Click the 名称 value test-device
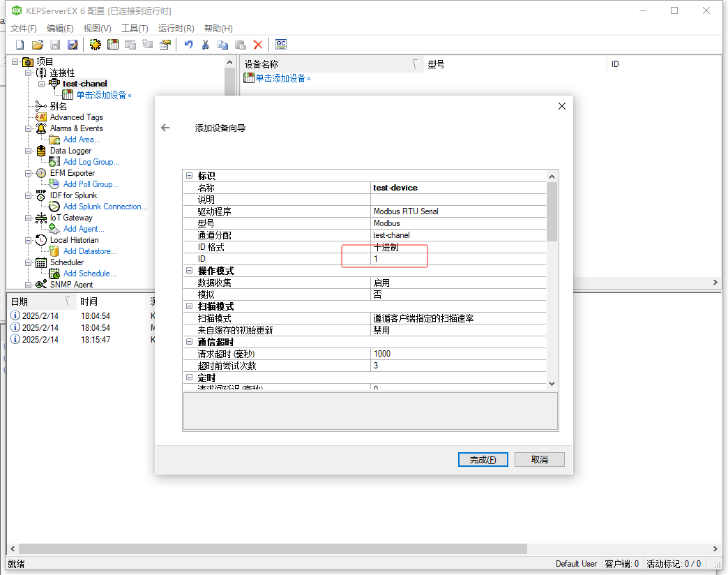 [458, 188]
